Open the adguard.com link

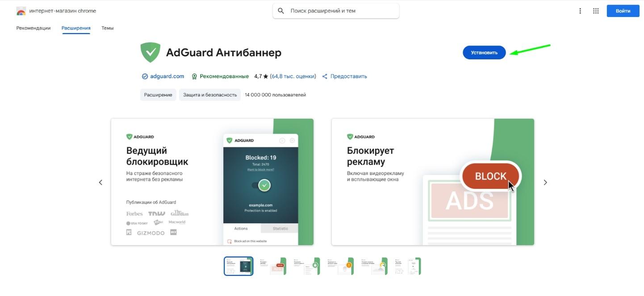(x=167, y=76)
